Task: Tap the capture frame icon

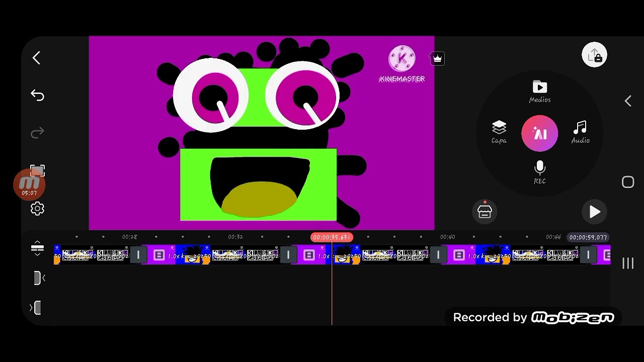Action: point(38,171)
